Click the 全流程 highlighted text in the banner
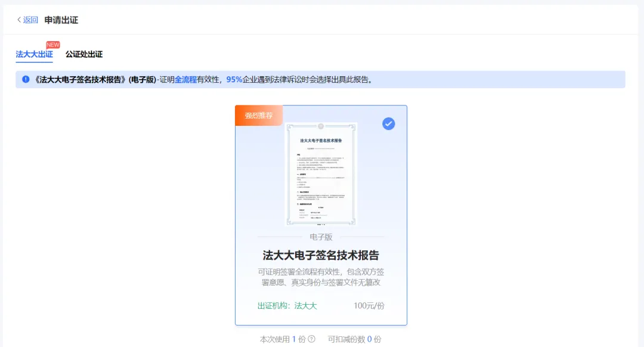644x347 pixels. (185, 80)
